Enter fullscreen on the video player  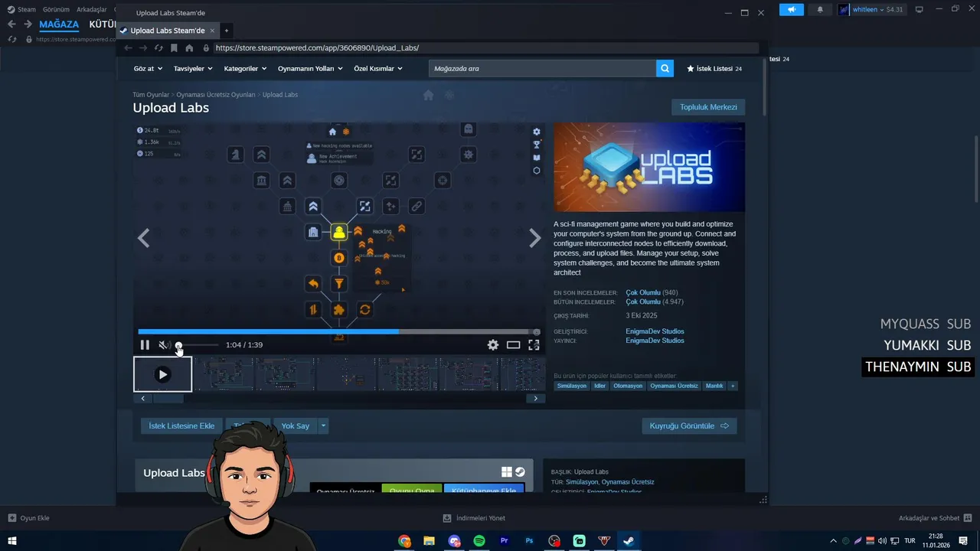coord(534,345)
